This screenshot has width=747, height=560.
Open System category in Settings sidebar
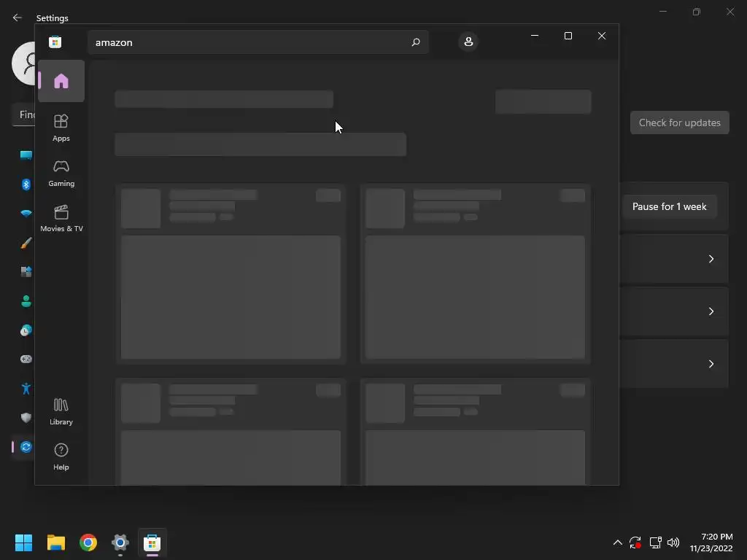[x=26, y=155]
